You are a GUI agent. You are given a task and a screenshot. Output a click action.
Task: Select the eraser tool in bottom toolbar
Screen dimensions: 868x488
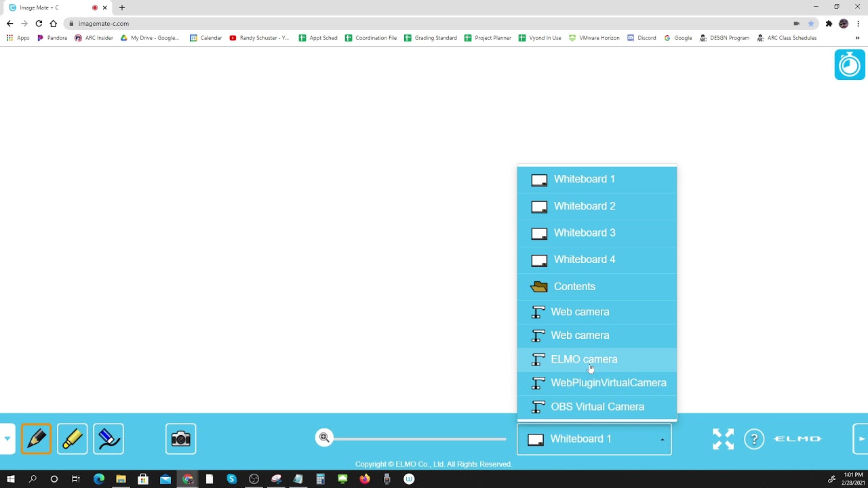click(x=108, y=439)
